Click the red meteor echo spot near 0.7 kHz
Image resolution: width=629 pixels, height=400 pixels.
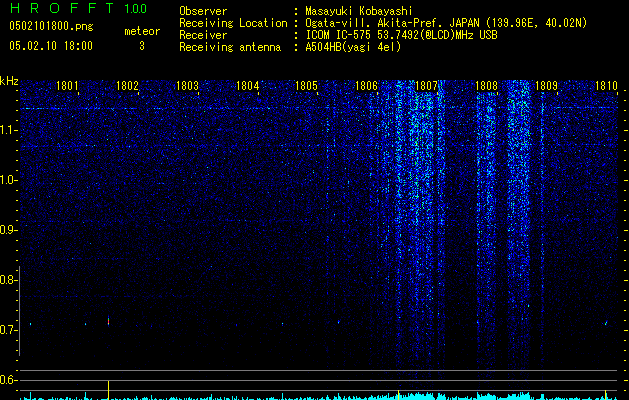click(x=108, y=321)
